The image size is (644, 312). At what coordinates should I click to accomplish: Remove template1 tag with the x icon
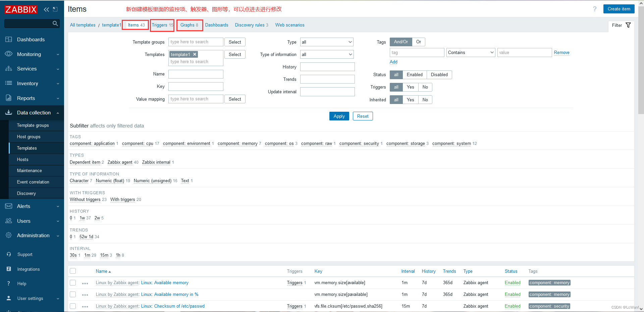pos(195,54)
